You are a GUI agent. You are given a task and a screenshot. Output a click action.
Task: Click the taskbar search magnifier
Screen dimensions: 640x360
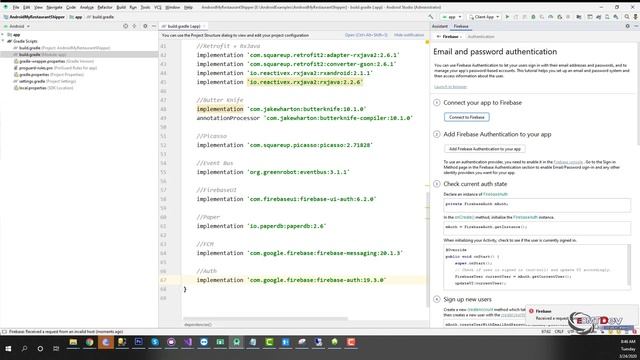pyautogui.click(x=24, y=349)
